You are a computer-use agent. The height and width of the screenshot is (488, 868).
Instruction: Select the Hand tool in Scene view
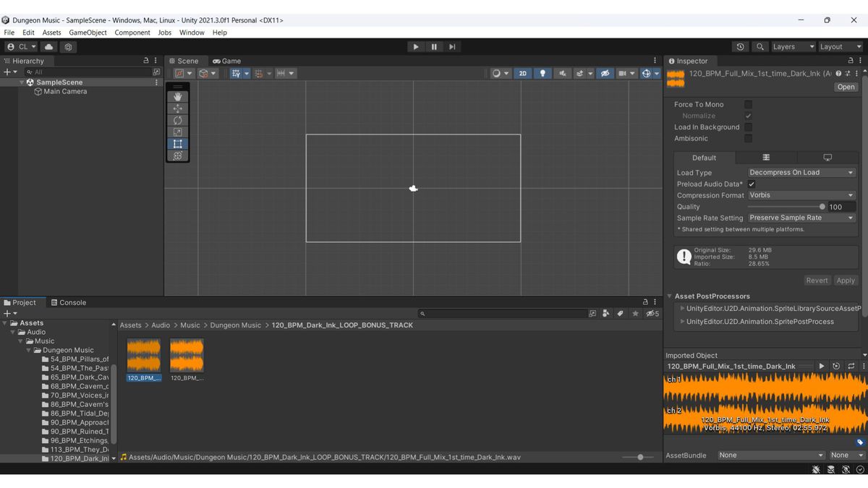(178, 97)
